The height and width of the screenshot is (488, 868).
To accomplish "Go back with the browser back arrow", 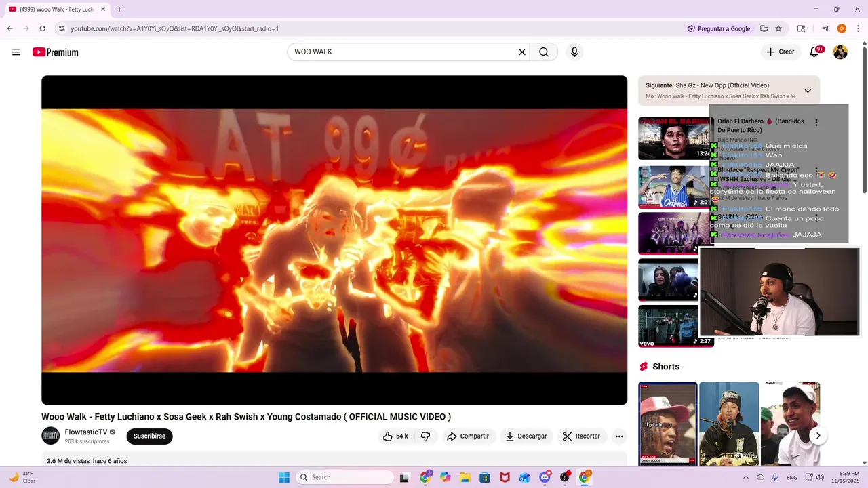I will (9, 28).
